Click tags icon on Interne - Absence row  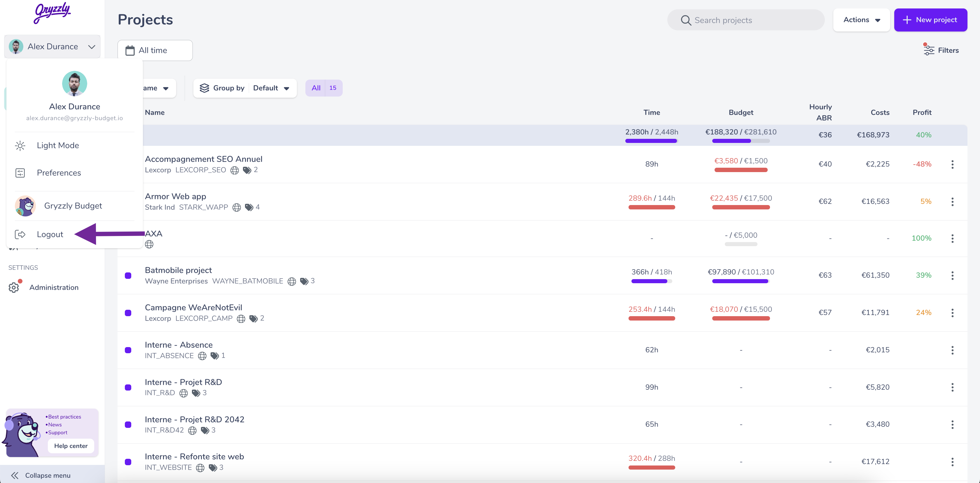215,356
